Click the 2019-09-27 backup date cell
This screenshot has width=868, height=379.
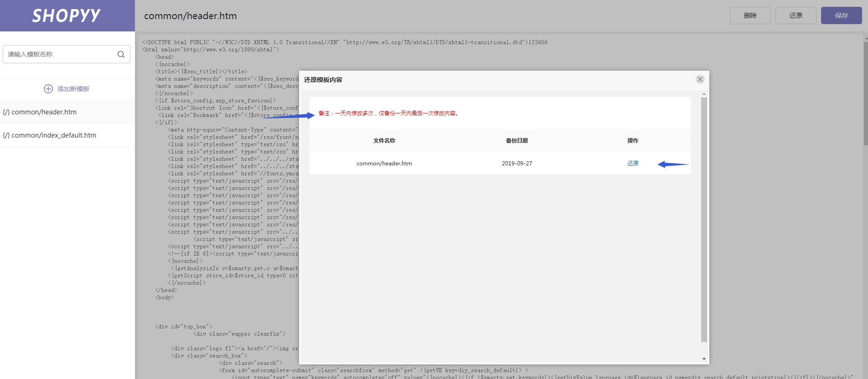517,164
